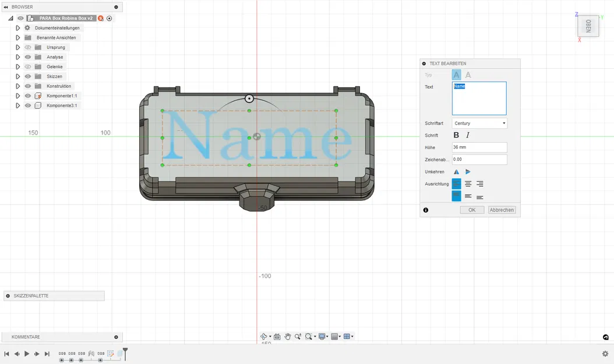Toggle bold font style

pyautogui.click(x=456, y=135)
